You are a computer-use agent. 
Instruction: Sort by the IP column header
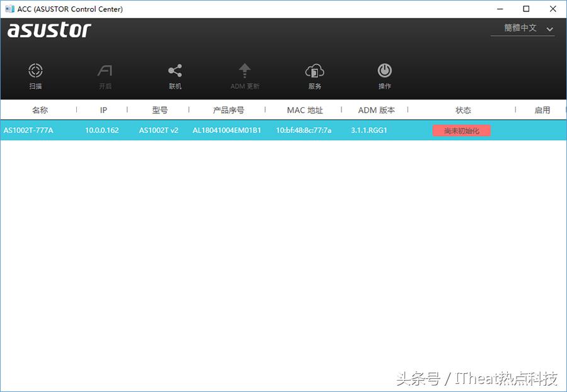(x=103, y=110)
